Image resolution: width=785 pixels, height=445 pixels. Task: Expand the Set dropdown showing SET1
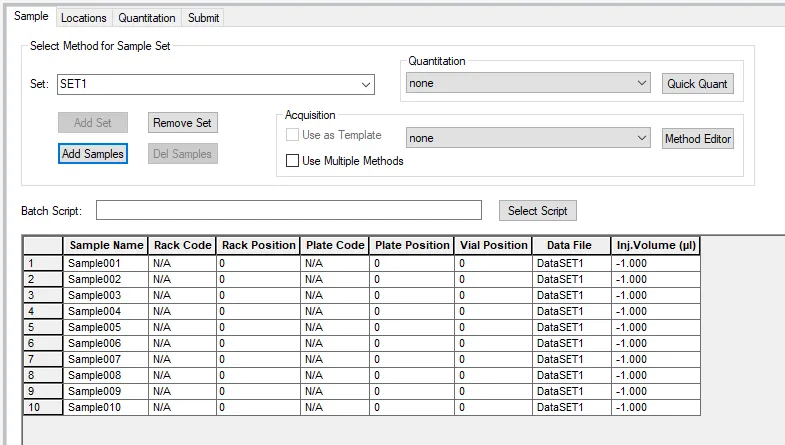[216, 84]
